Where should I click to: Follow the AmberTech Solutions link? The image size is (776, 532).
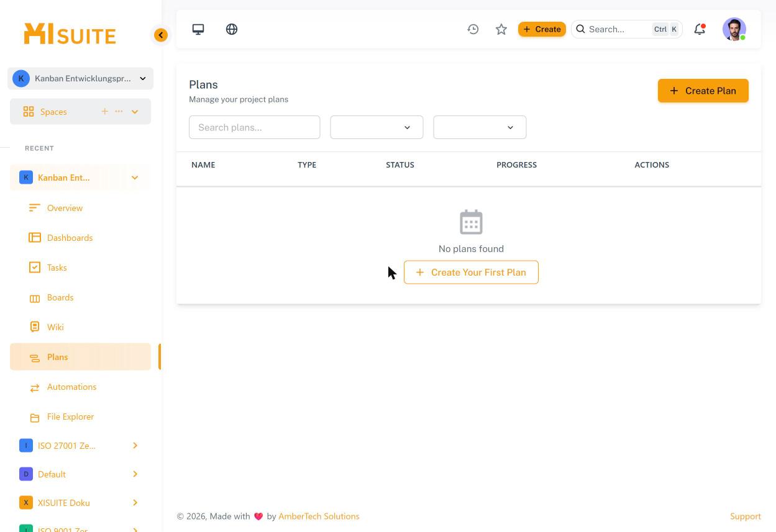pos(319,516)
